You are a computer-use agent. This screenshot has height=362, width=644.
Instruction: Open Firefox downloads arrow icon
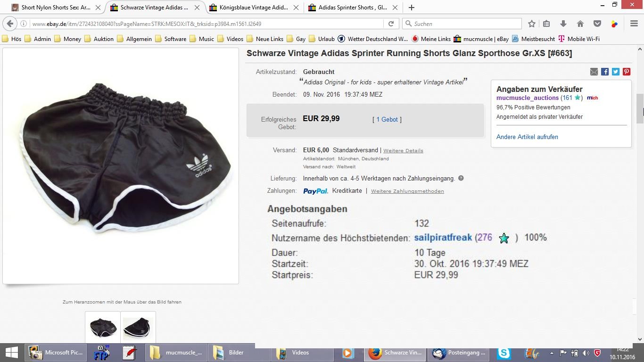(563, 24)
